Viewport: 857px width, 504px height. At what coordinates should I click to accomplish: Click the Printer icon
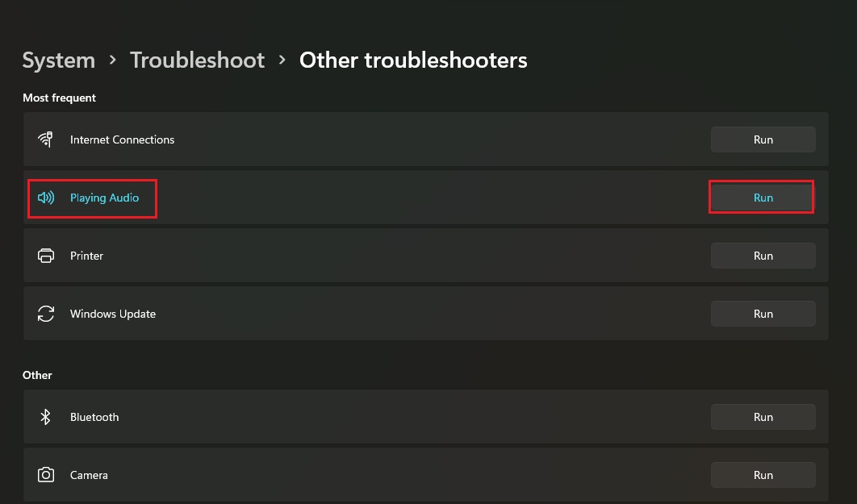[x=45, y=256]
